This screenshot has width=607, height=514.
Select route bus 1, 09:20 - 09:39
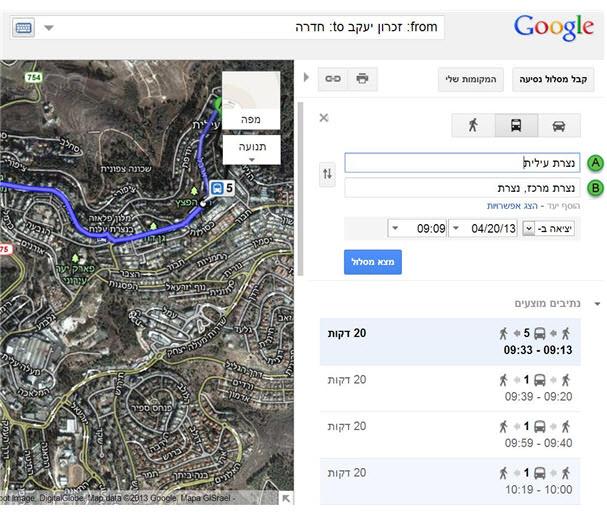pyautogui.click(x=450, y=388)
